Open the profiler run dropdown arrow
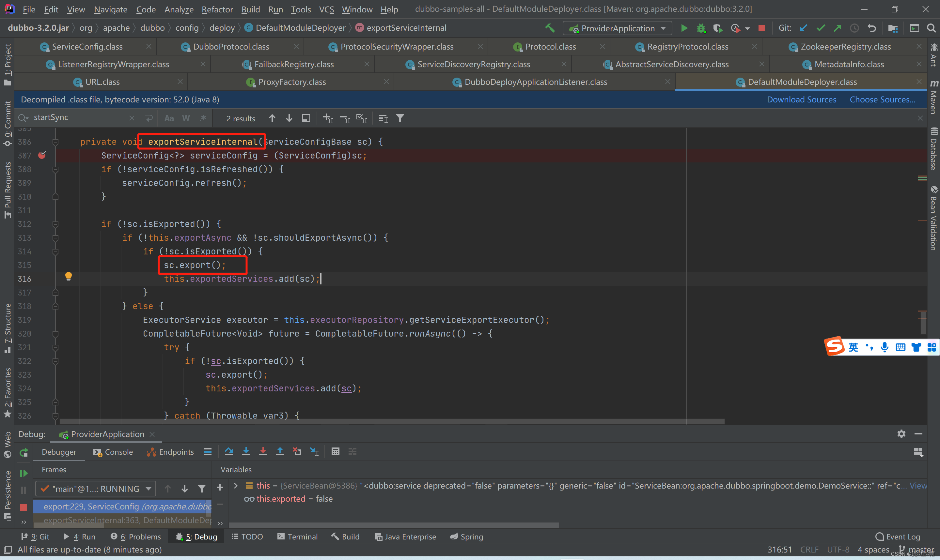 [x=747, y=29]
